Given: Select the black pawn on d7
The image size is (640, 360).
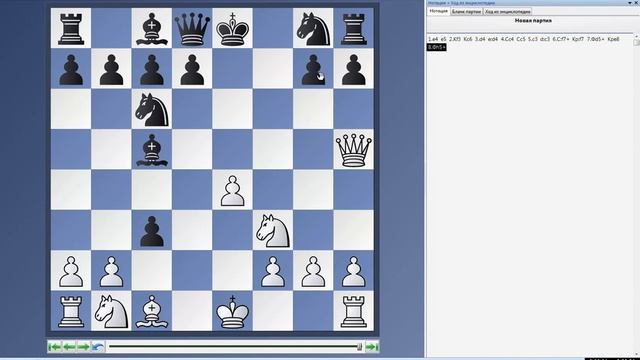Looking at the screenshot, I should click(x=192, y=69).
